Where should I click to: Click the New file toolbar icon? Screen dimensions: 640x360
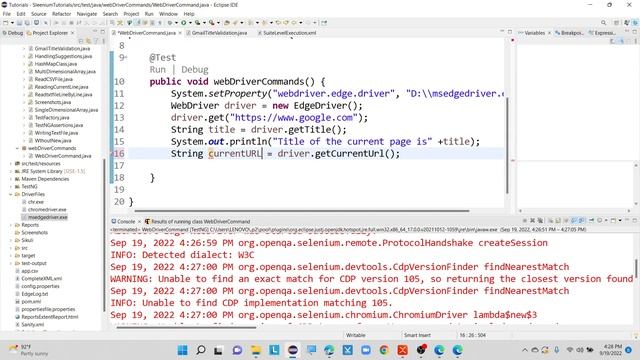(x=6, y=23)
